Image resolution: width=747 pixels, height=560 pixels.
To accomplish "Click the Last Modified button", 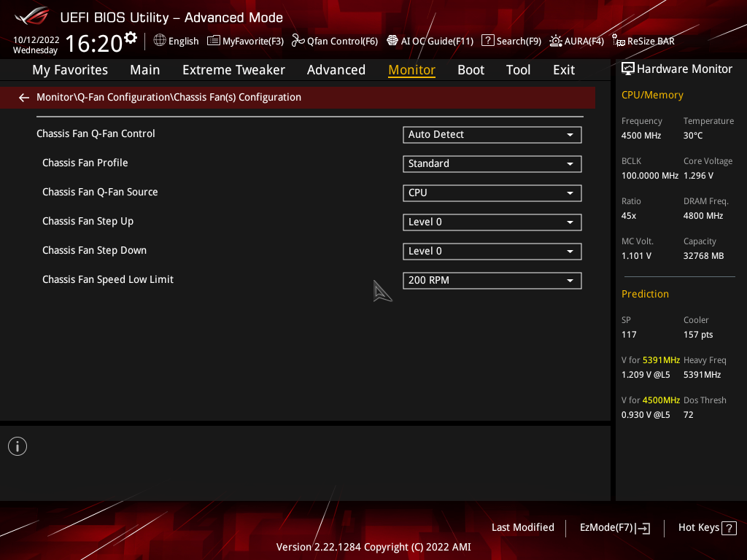I will (x=523, y=527).
